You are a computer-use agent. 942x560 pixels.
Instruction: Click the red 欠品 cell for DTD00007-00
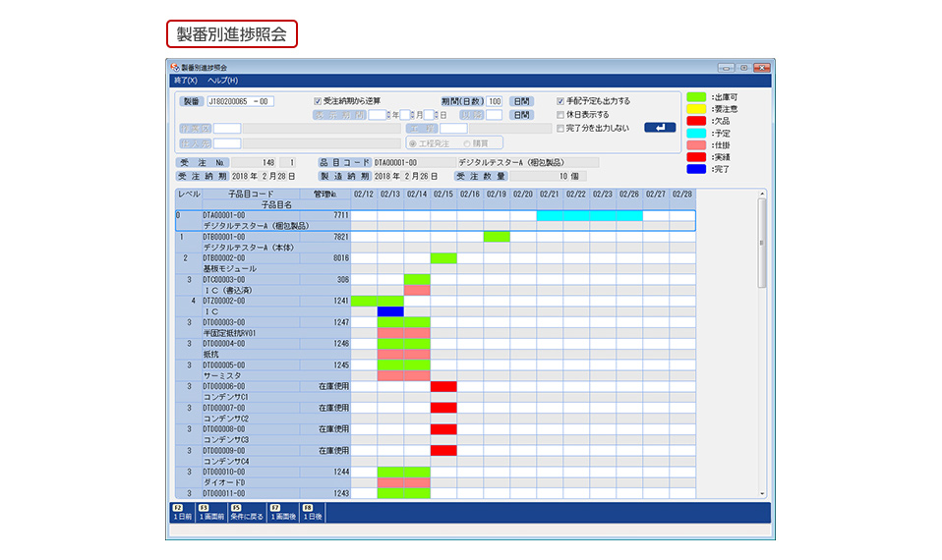pos(443,408)
